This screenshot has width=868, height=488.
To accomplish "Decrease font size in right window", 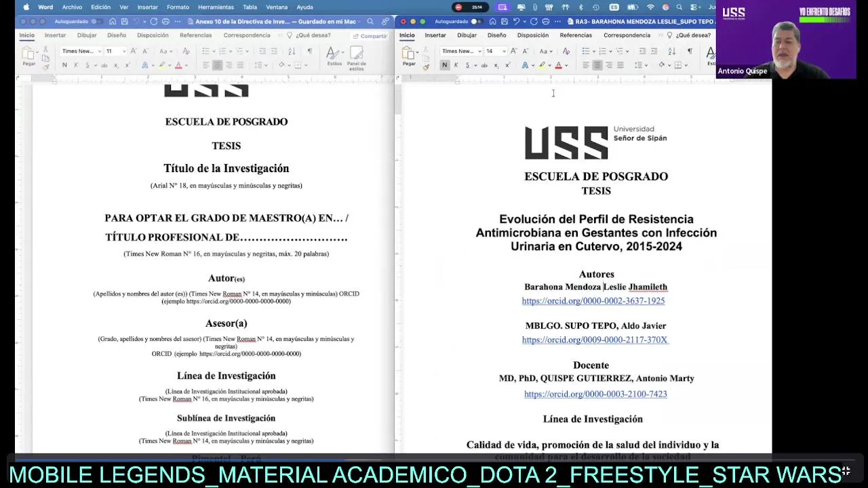I will (525, 51).
